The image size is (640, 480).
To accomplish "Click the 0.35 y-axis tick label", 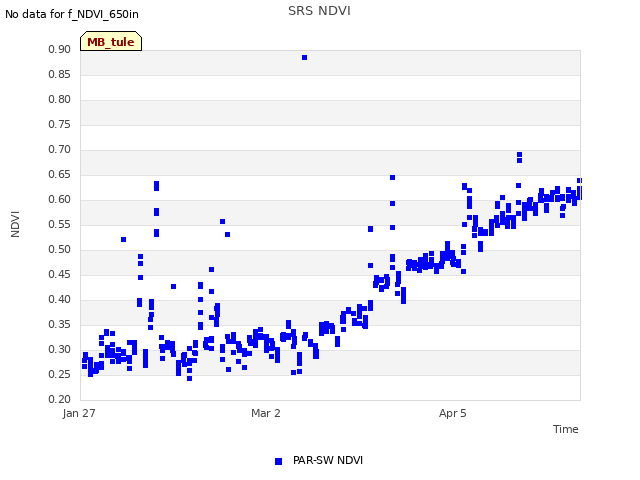I will [60, 324].
